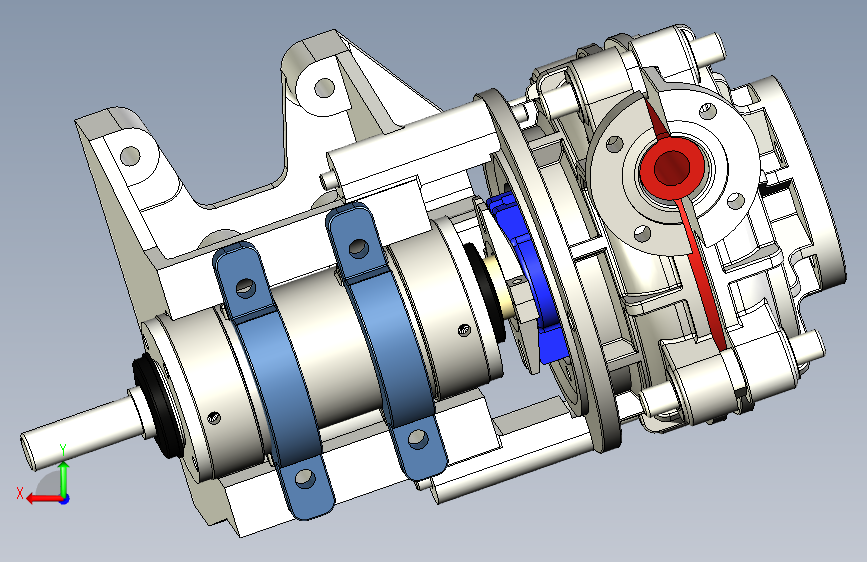Click the red X axis arrow of the triad
Screen dimensions: 867x562
point(43,499)
